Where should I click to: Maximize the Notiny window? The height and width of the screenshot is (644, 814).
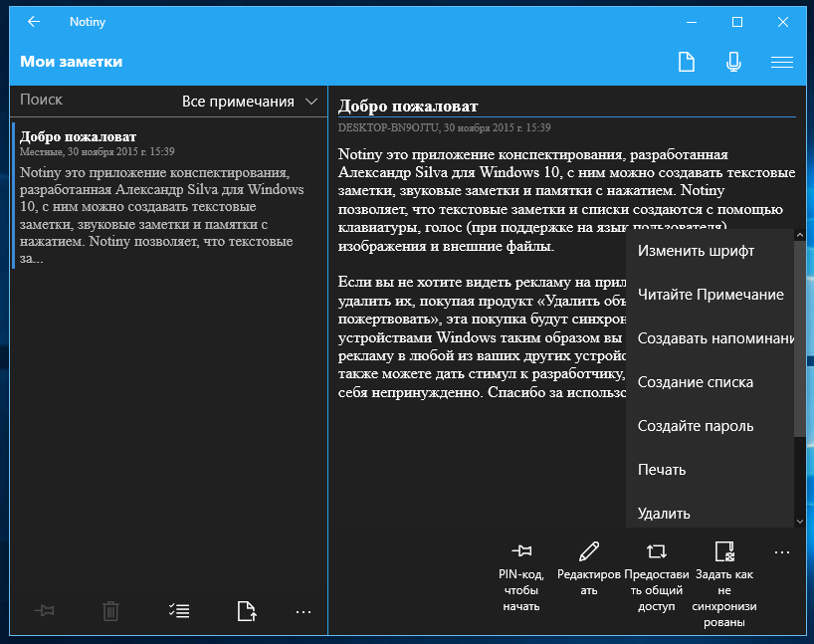737,22
